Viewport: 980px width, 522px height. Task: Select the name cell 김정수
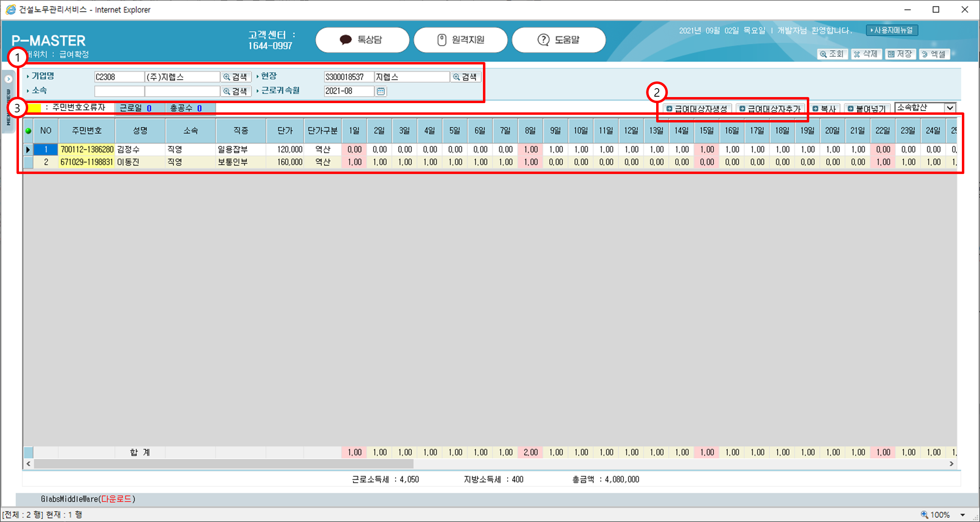(x=140, y=150)
